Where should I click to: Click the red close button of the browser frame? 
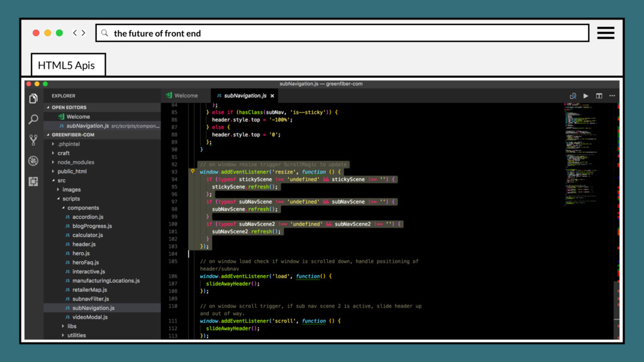point(36,33)
